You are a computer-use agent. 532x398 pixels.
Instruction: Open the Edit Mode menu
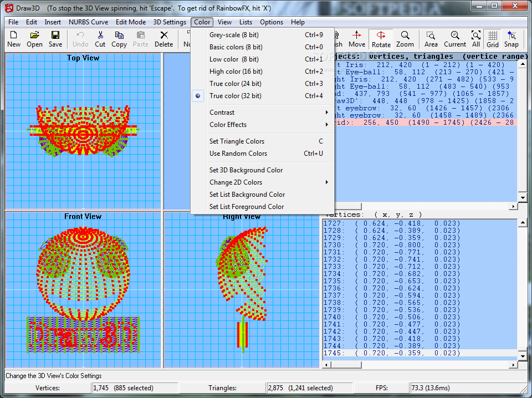pyautogui.click(x=131, y=22)
